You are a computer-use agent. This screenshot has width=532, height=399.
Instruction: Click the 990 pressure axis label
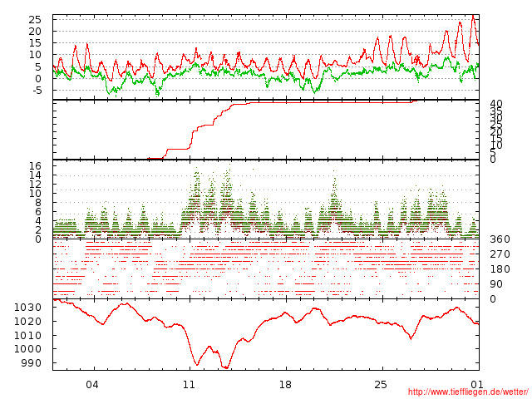tap(31, 363)
